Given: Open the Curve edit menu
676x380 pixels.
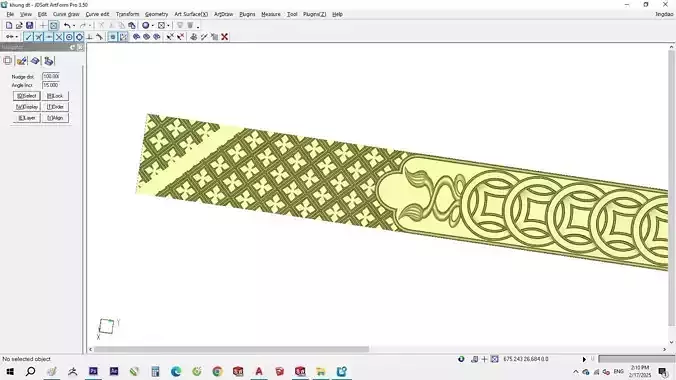Looking at the screenshot, I should tap(97, 14).
